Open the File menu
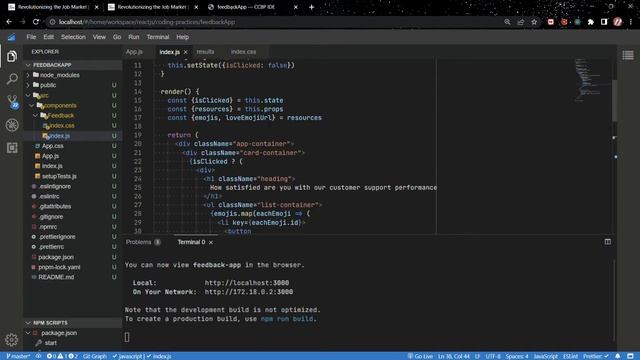Screen dimensions: 640x360 pos(31,37)
